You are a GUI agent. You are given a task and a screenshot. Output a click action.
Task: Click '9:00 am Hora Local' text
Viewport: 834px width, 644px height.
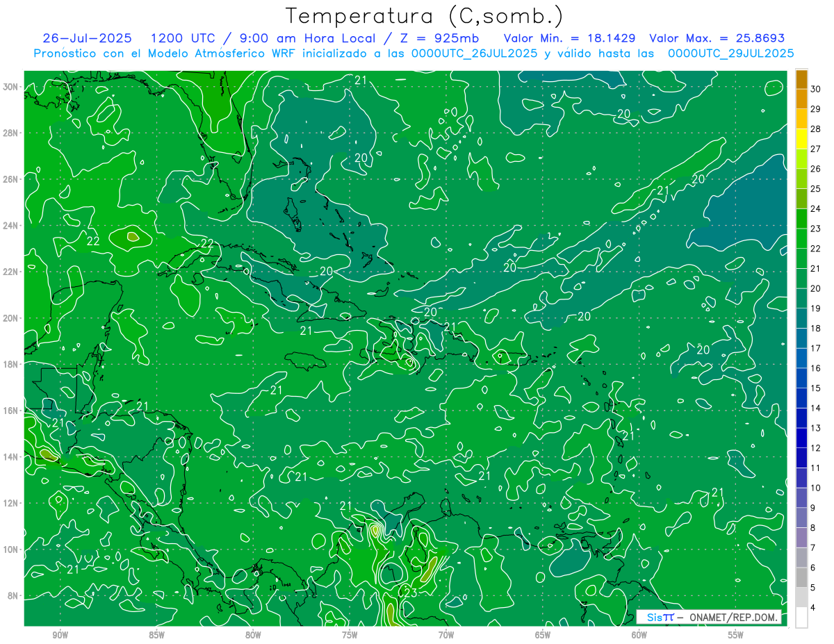pyautogui.click(x=308, y=39)
